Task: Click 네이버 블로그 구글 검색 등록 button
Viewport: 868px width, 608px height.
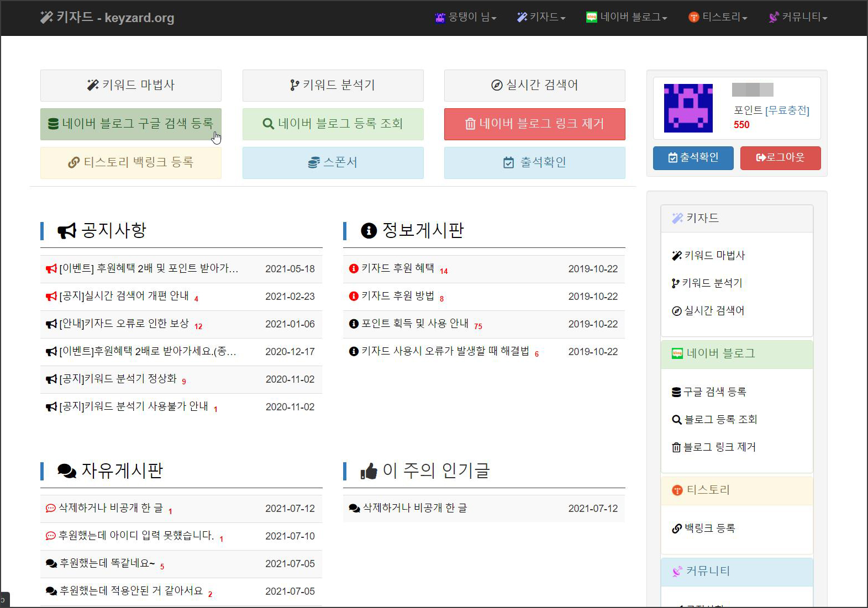Action: (131, 124)
